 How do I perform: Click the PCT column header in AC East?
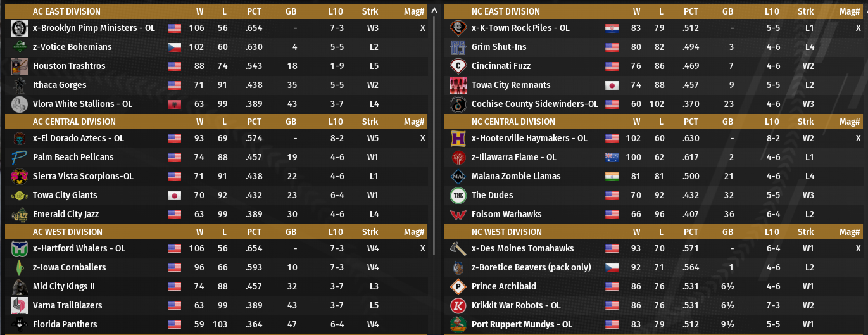(254, 11)
